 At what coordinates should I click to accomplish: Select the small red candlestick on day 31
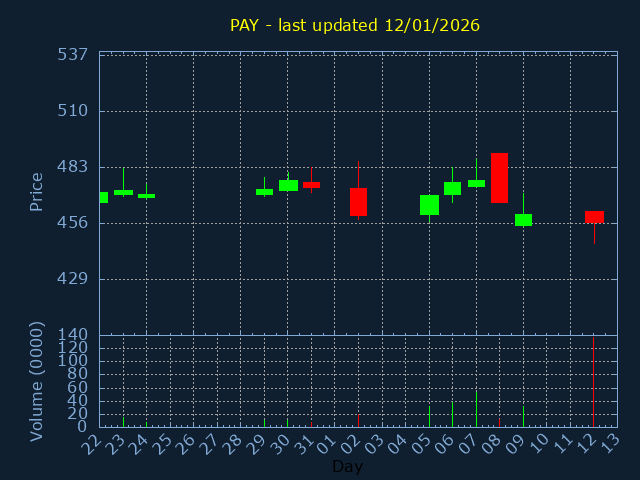pos(311,185)
